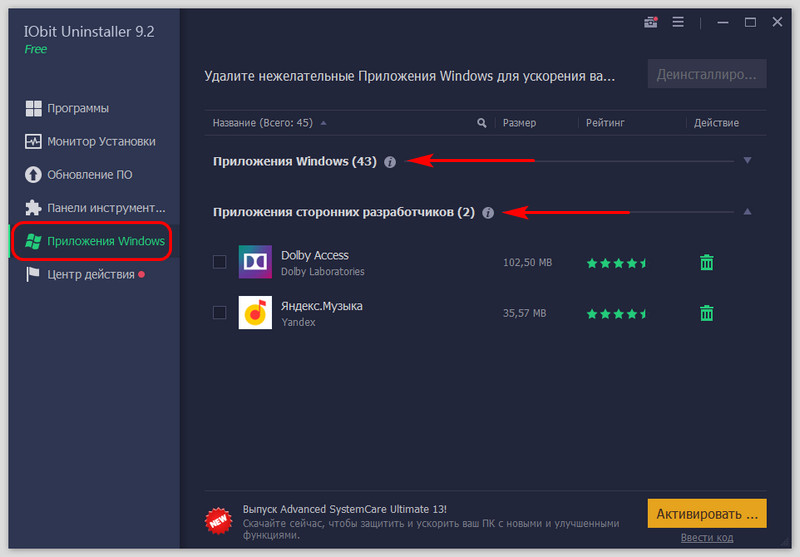800x557 pixels.
Task: Click the Яндекс.Музыка name text
Action: [322, 306]
